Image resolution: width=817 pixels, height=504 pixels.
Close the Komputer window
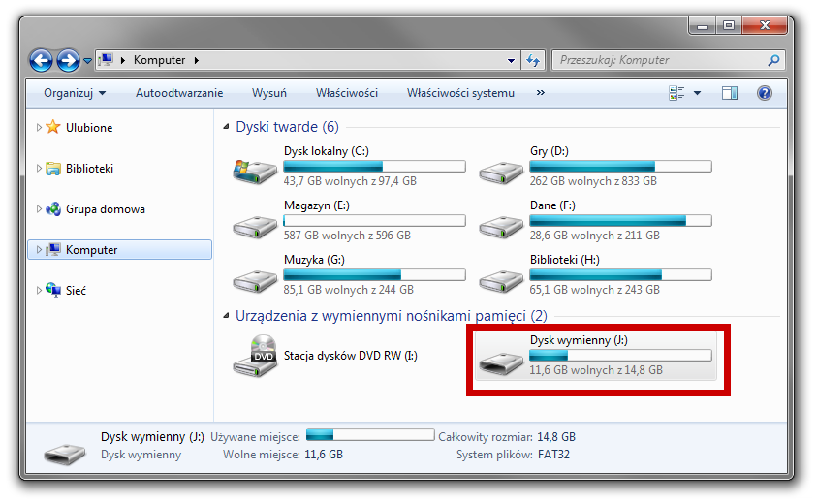765,25
